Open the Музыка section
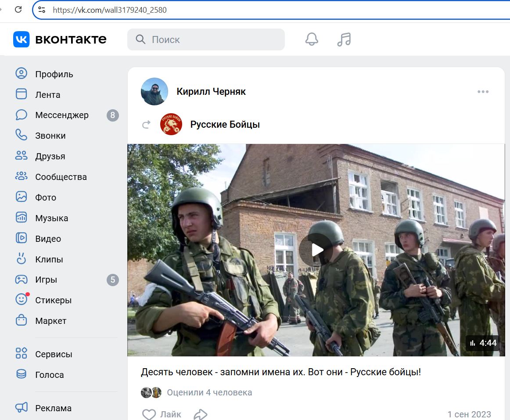The height and width of the screenshot is (420, 510). click(x=52, y=218)
